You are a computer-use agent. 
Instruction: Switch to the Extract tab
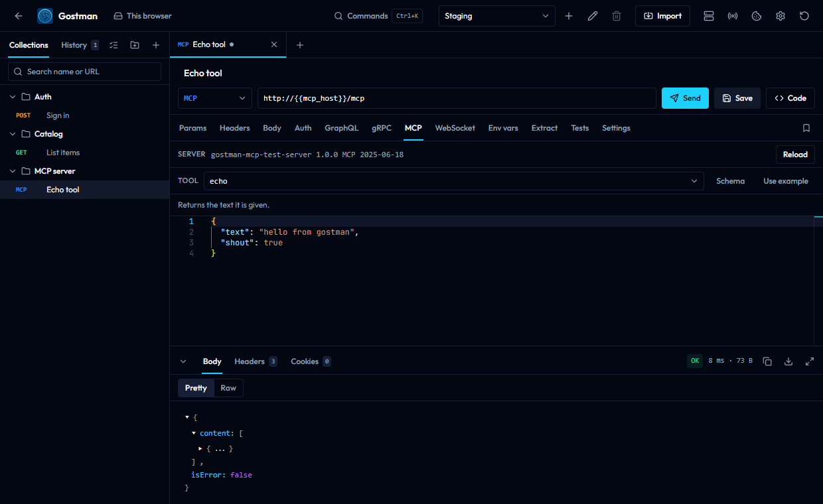click(x=545, y=128)
